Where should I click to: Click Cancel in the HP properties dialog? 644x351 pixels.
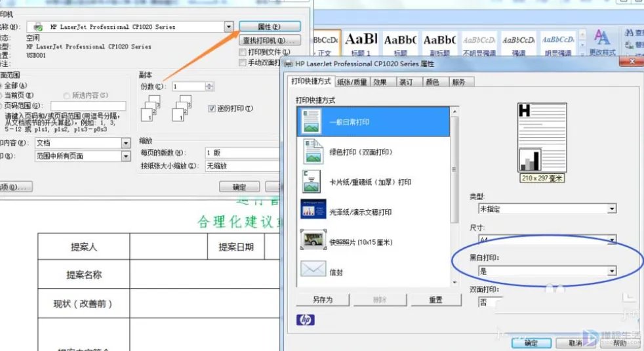[x=575, y=342]
